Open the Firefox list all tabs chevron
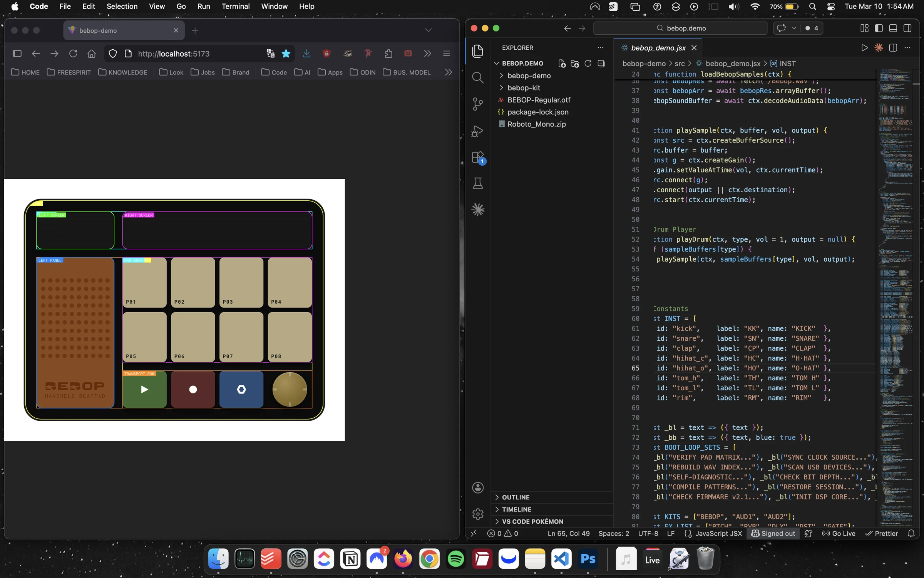 coord(428,30)
